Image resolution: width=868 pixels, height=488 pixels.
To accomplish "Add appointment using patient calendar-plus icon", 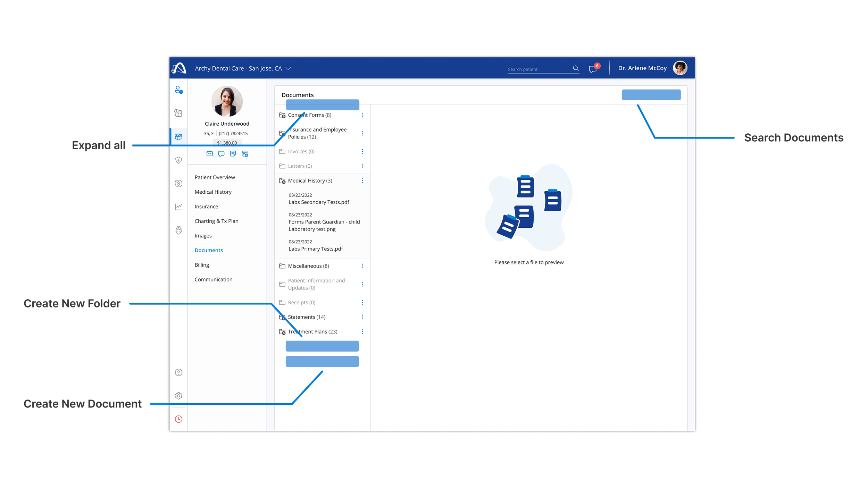I will 245,154.
